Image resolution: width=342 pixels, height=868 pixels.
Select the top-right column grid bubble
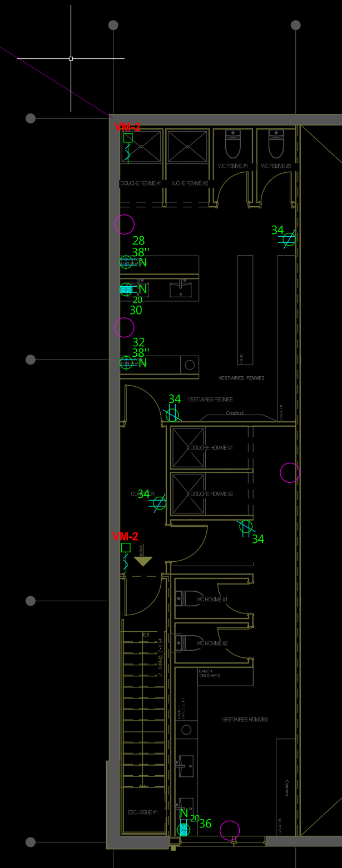296,25
